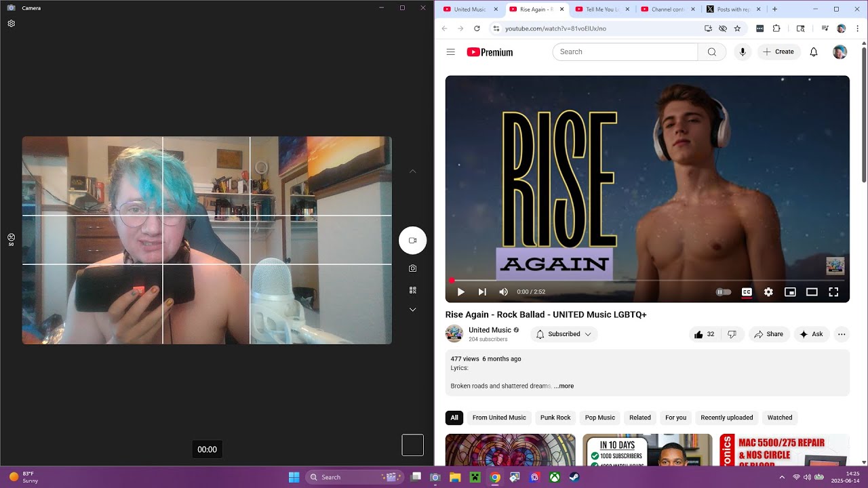This screenshot has height=488, width=868.
Task: Share the Rise Again video
Action: click(x=769, y=334)
